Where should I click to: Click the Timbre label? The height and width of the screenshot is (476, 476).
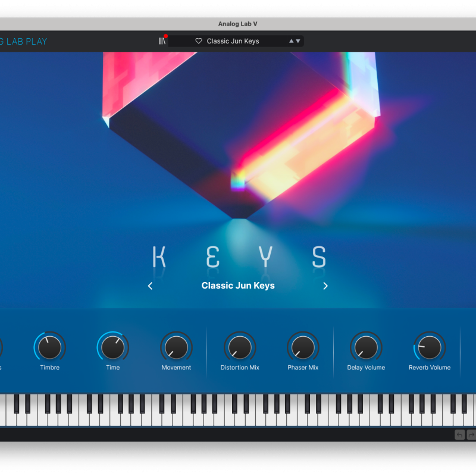[50, 367]
